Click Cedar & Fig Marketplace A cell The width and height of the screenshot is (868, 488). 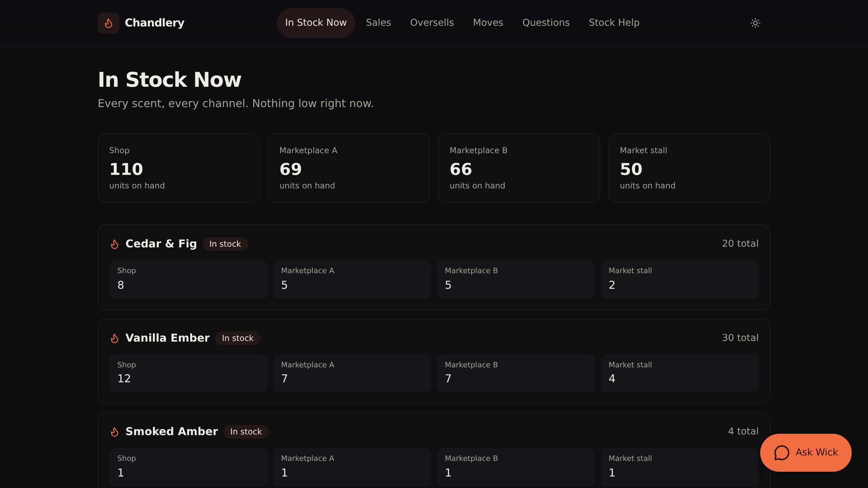[352, 280]
